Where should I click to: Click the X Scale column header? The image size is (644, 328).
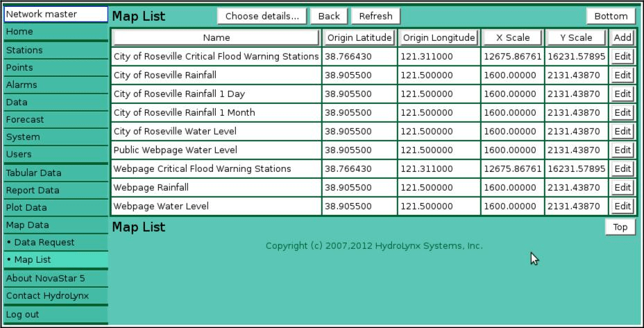tap(513, 37)
